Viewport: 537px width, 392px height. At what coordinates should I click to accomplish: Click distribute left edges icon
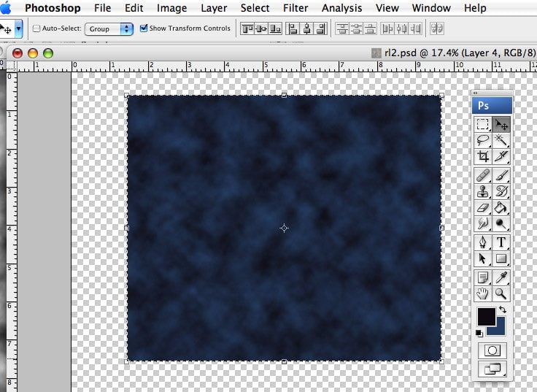click(x=387, y=29)
